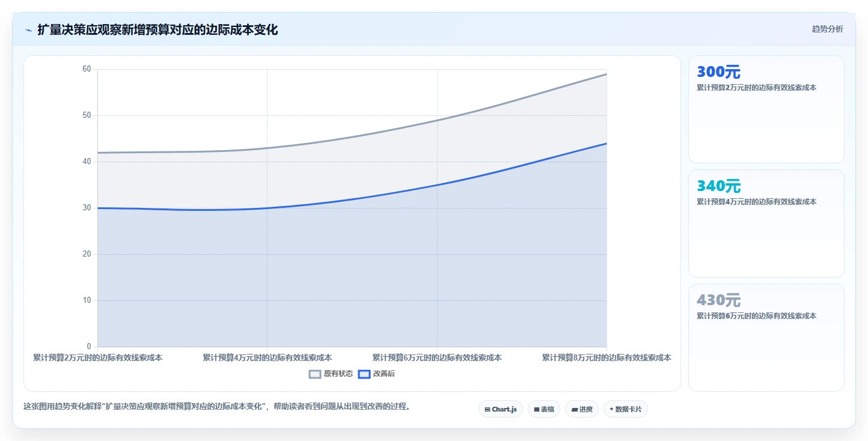868x441 pixels.
Task: Toggle the 原有状态 legend series
Action: [331, 374]
